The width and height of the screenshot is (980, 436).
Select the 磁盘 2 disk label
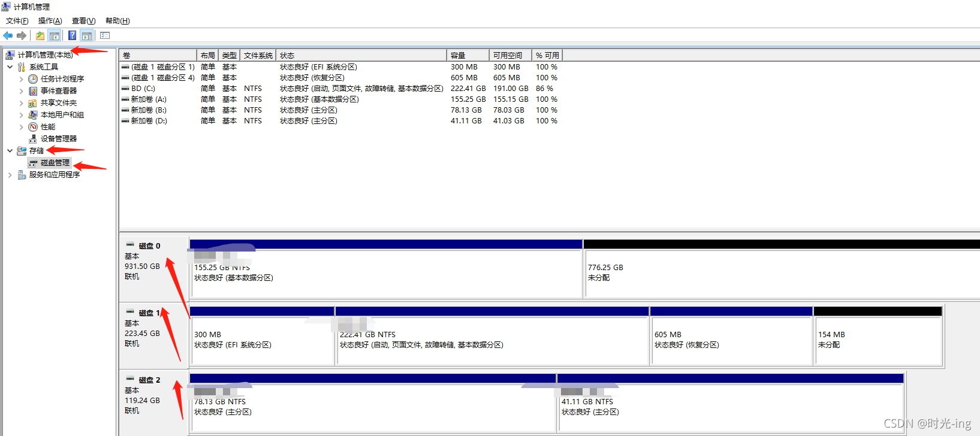coord(149,380)
